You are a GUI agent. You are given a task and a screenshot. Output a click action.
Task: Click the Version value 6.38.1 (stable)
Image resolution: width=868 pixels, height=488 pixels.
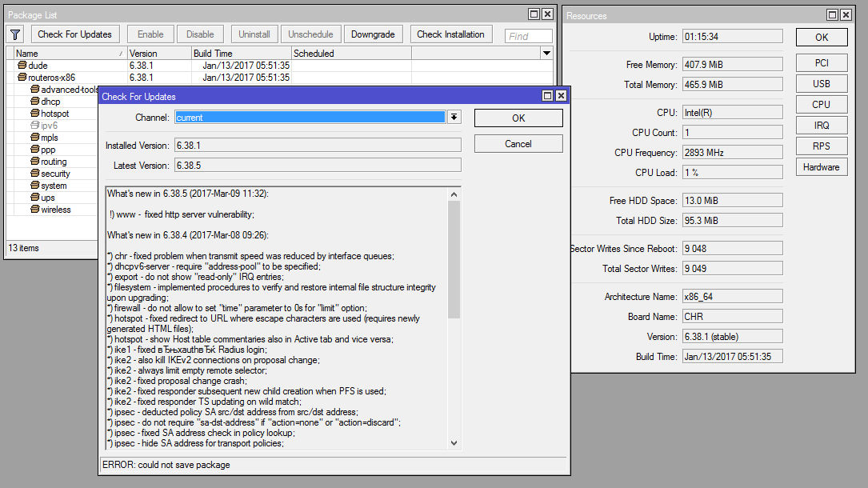(732, 336)
